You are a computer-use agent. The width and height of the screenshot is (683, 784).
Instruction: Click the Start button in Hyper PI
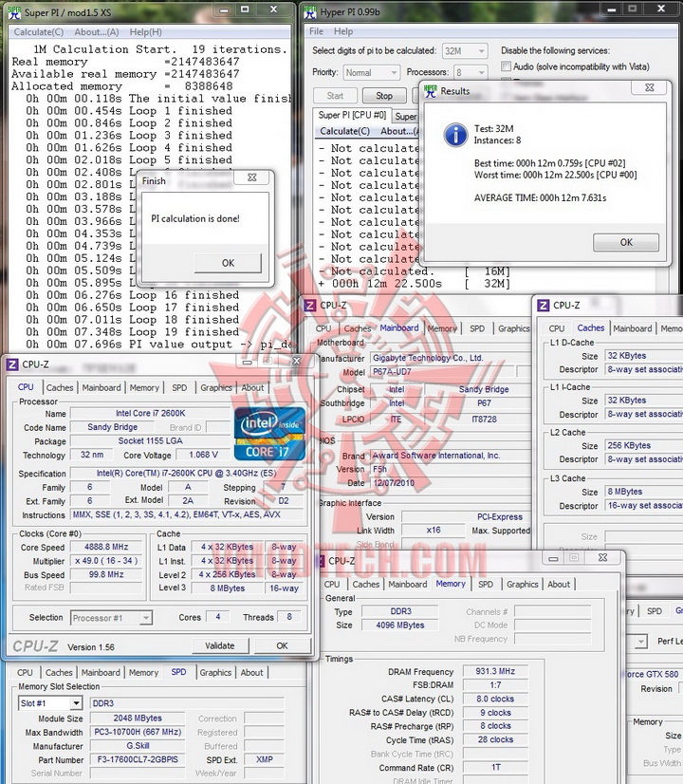coord(335,96)
